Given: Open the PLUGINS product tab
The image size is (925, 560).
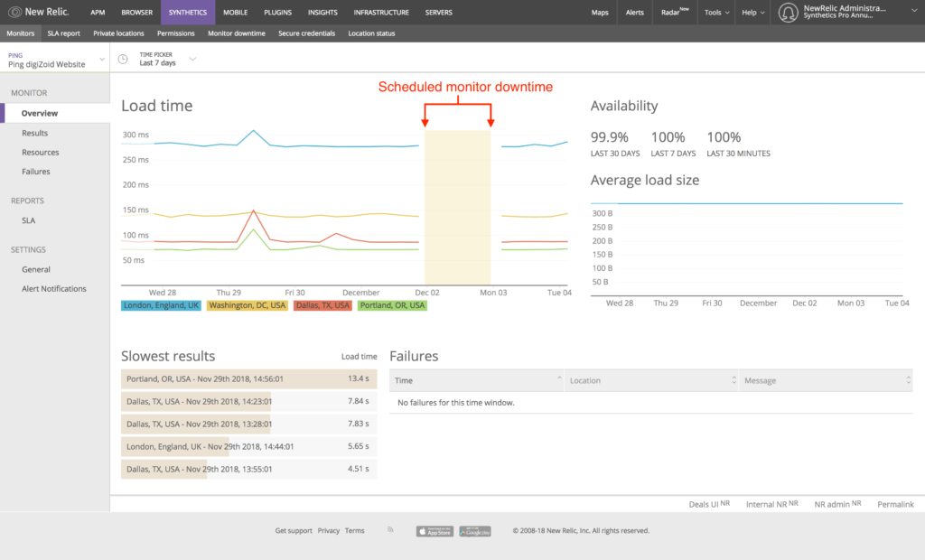Looking at the screenshot, I should click(278, 13).
